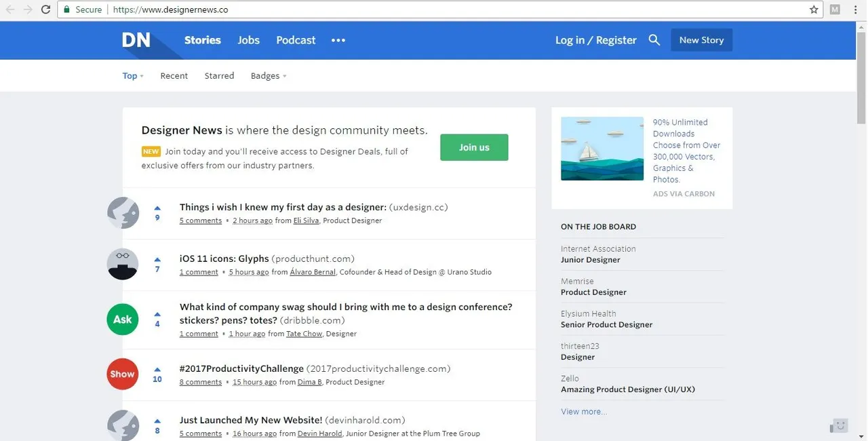Upvote the iOS 11 icons story

coord(157,260)
